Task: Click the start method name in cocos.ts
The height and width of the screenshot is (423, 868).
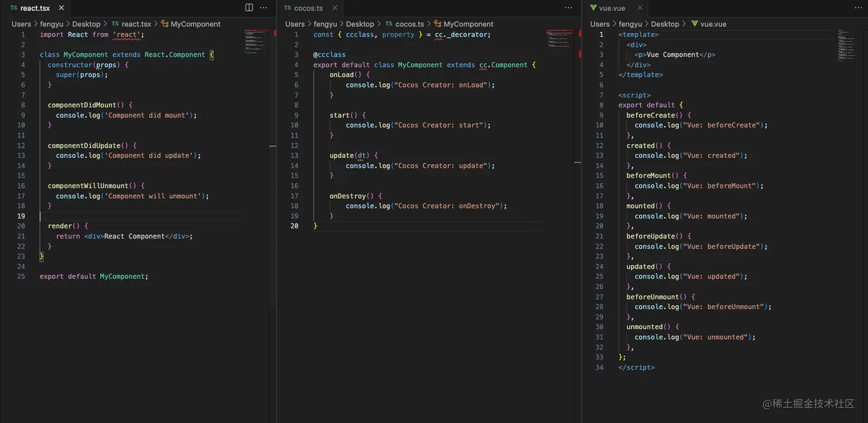Action: 340,115
